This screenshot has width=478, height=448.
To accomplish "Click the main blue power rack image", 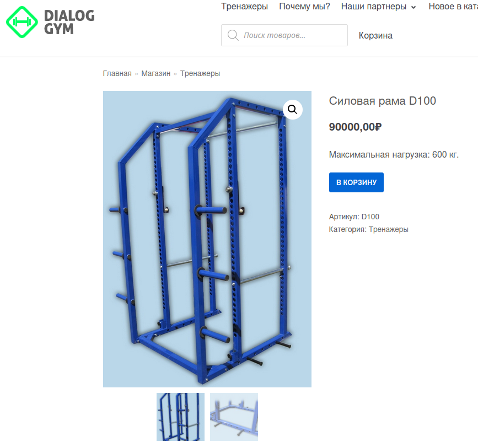I will pos(207,239).
